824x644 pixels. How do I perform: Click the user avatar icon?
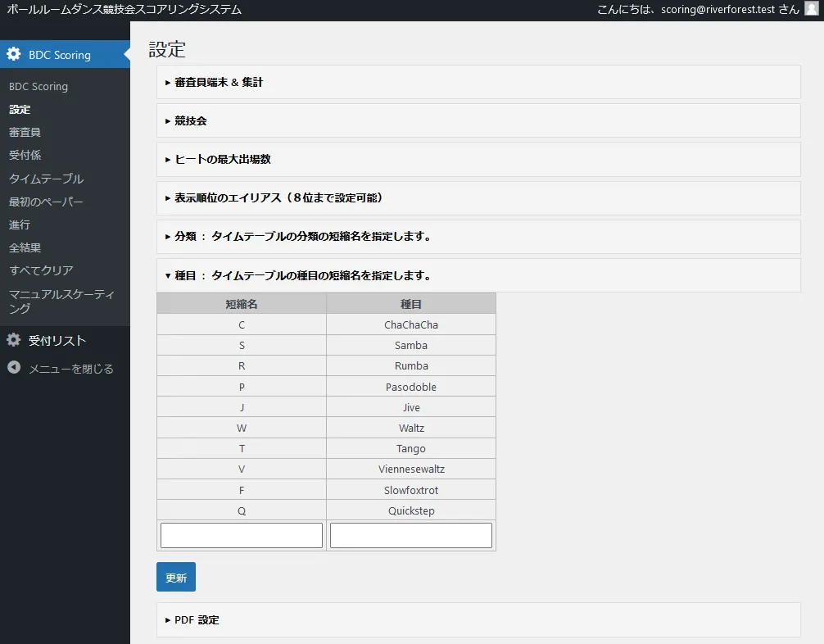coord(811,9)
